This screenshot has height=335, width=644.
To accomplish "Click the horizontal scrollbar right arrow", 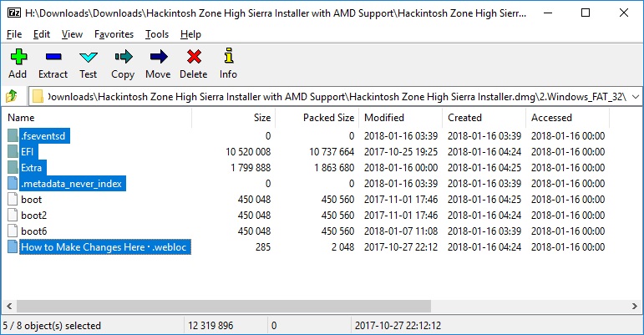I will tap(635, 306).
